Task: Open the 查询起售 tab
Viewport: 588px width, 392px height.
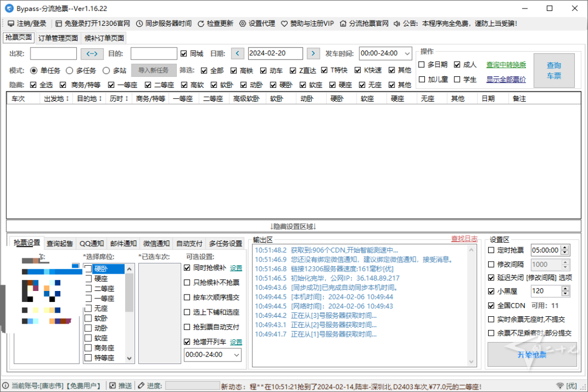Action: 60,243
